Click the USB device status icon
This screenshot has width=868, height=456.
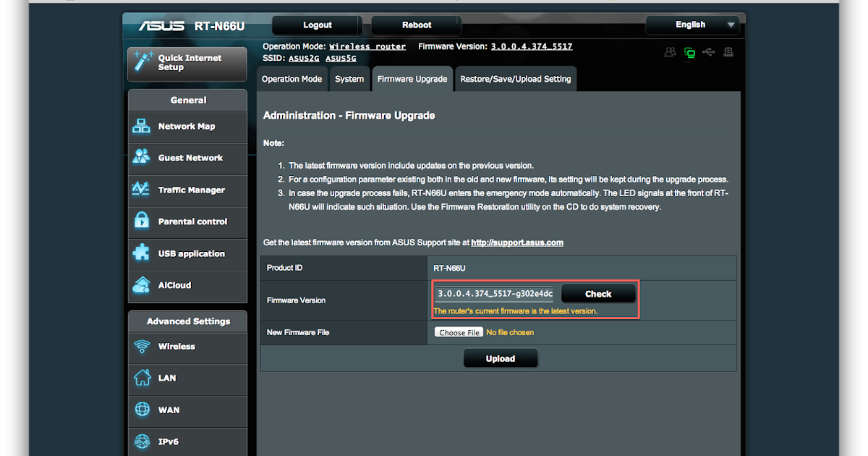point(709,51)
